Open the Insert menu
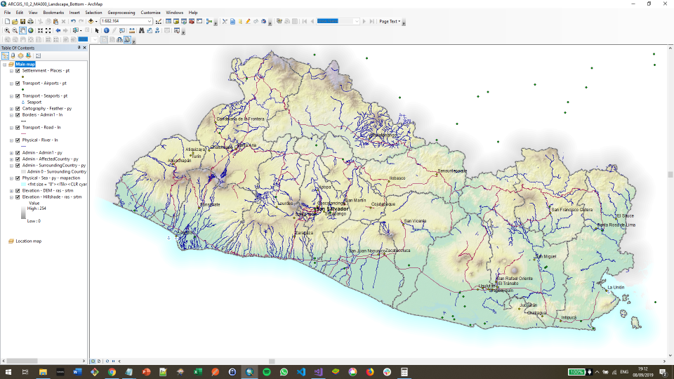The image size is (674, 379). point(74,12)
